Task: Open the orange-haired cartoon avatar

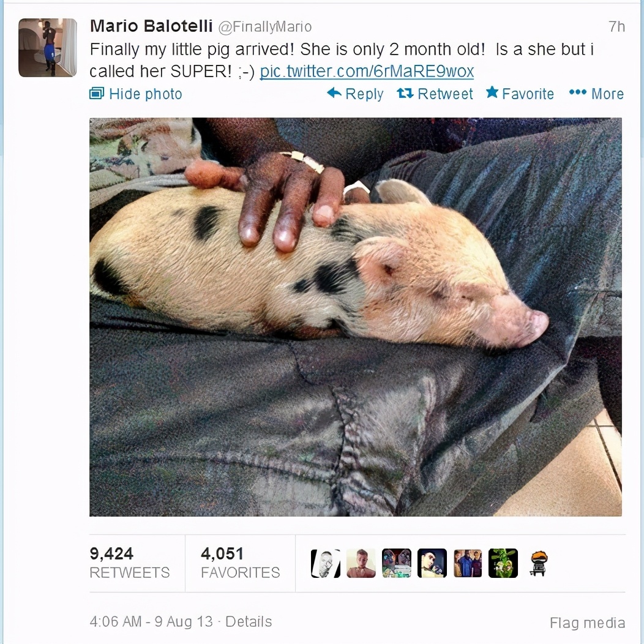Action: [x=539, y=563]
